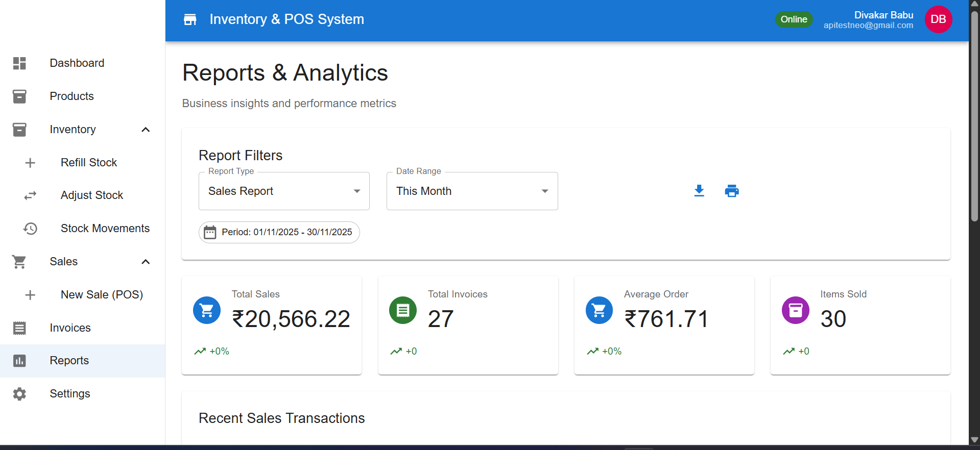
Task: Click the DB user avatar
Action: pos(938,19)
